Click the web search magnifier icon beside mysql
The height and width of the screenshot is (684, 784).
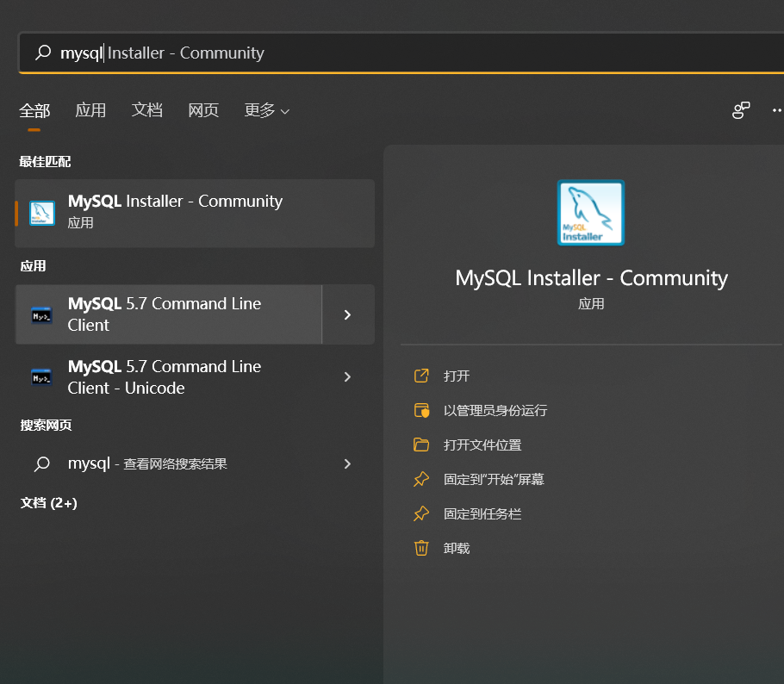42,464
